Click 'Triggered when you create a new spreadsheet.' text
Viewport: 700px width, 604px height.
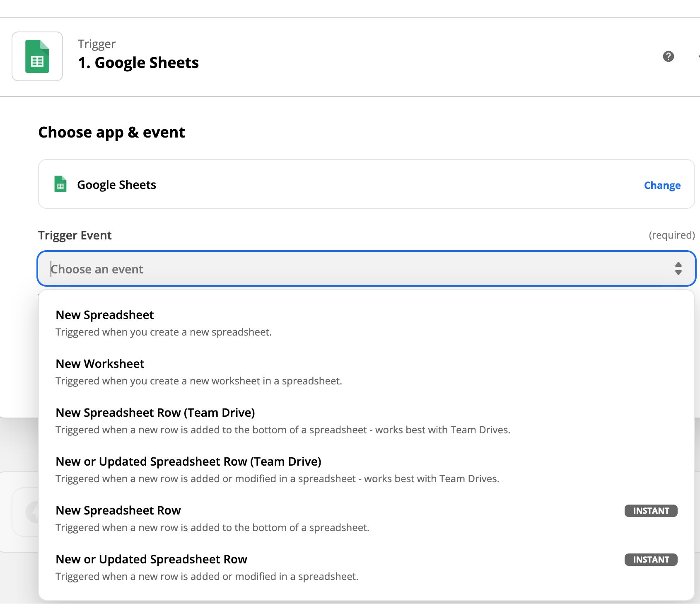coord(164,332)
